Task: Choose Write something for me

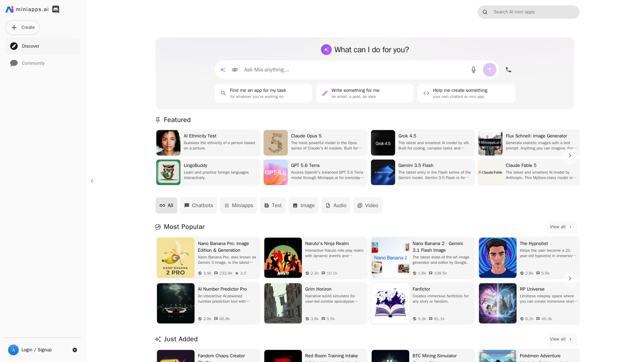Action: (365, 93)
